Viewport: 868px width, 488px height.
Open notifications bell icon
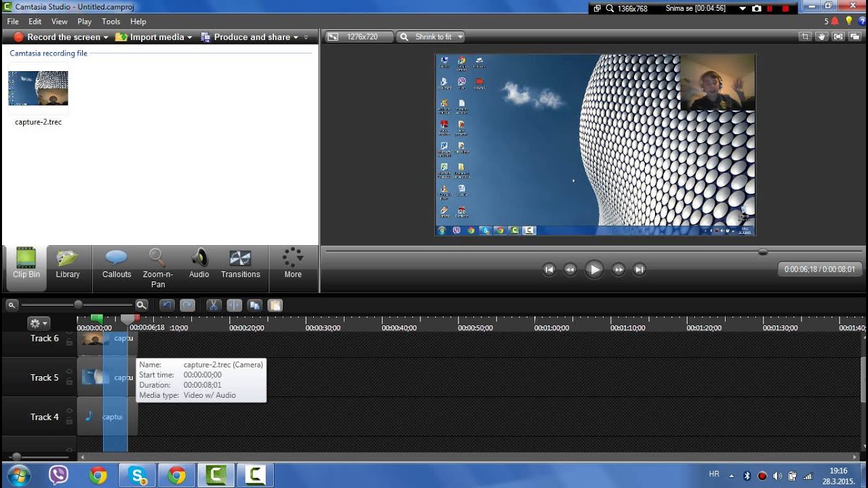coord(835,21)
